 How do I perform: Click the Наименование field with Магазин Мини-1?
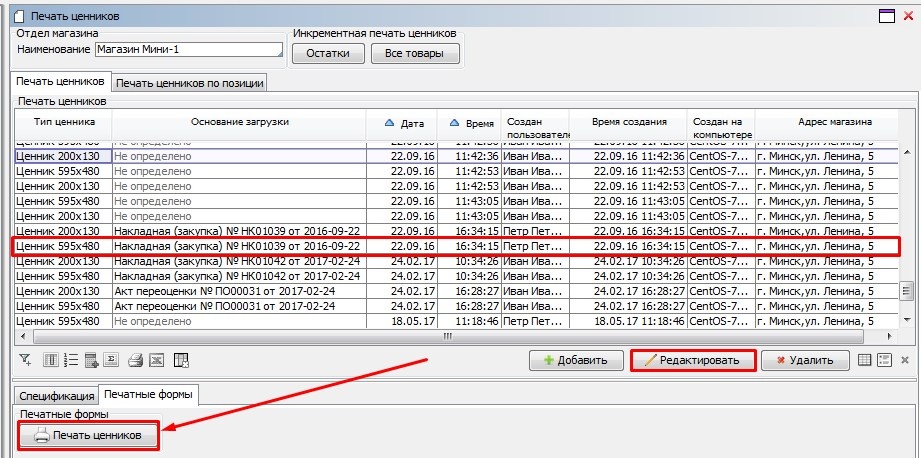(188, 50)
